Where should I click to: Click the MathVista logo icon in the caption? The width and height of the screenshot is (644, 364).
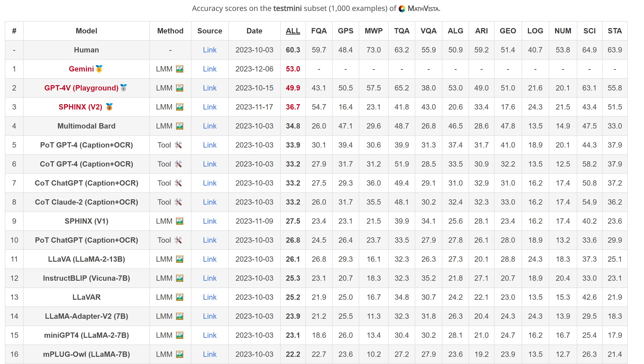(x=402, y=9)
